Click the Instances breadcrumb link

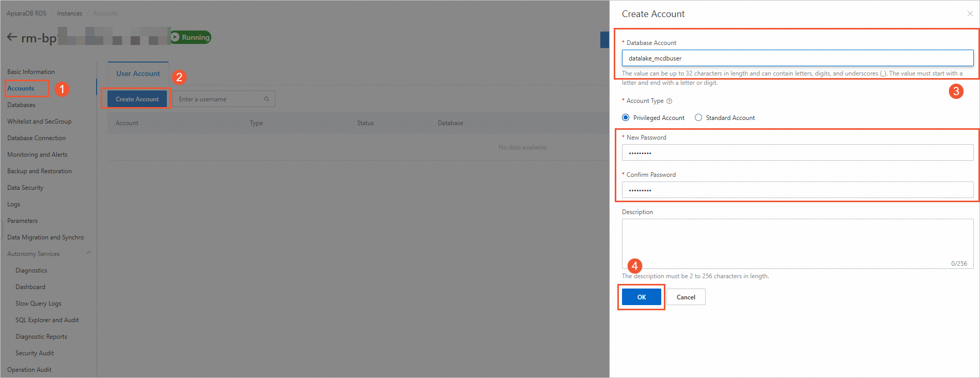point(69,13)
